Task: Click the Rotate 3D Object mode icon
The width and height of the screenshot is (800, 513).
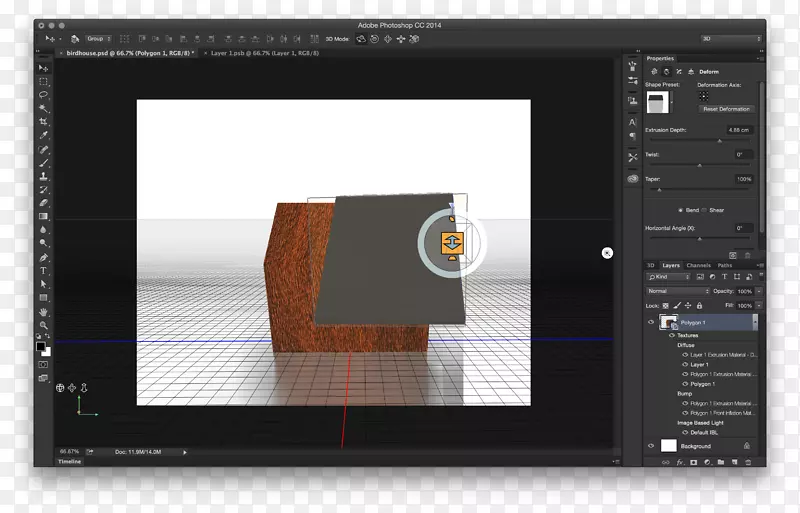Action: point(361,38)
